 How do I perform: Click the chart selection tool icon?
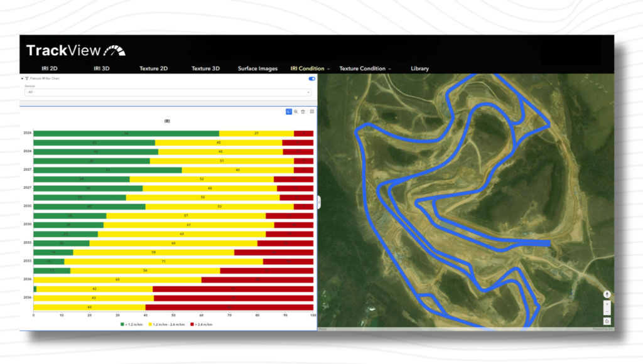289,111
